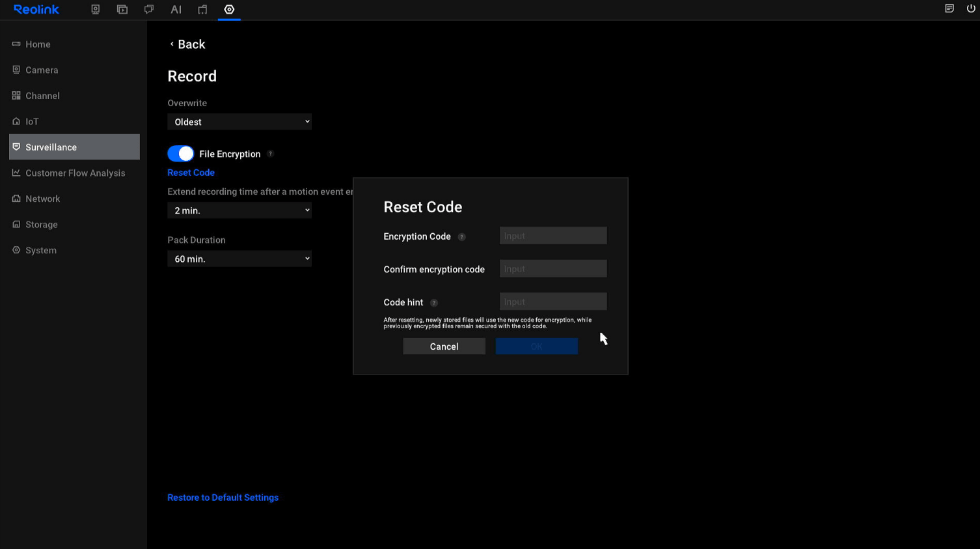This screenshot has width=980, height=549.
Task: Click the Home sidebar icon
Action: 16,44
